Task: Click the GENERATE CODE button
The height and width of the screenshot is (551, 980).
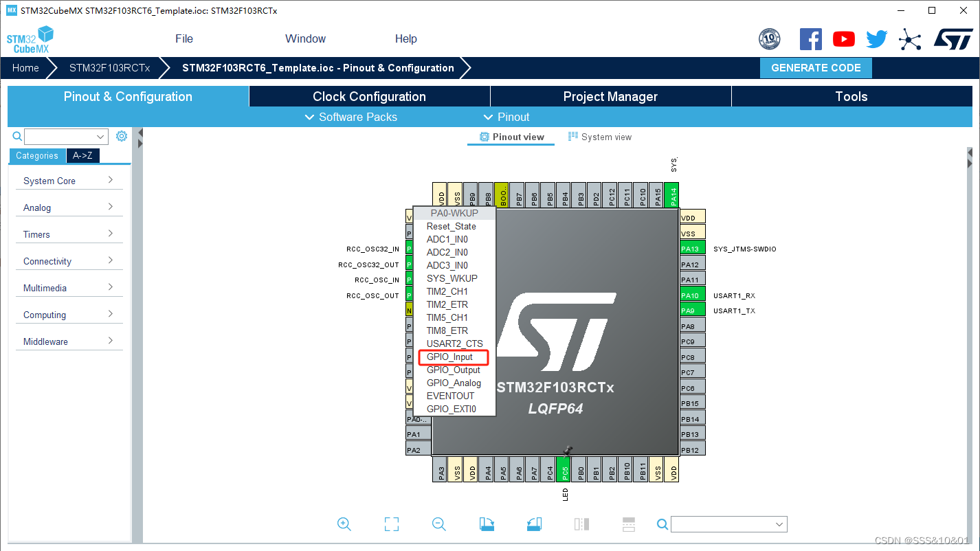Action: click(816, 68)
